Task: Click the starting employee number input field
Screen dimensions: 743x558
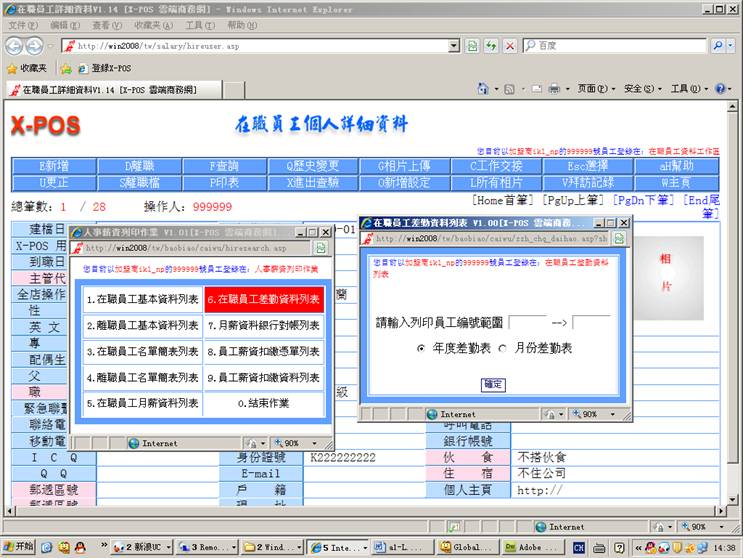Action: point(527,322)
